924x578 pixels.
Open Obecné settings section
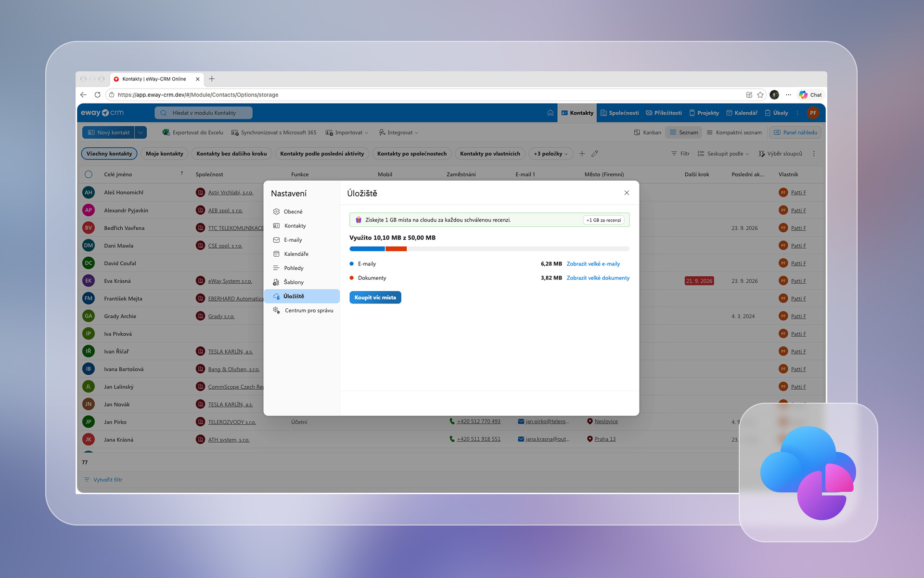tap(302, 211)
